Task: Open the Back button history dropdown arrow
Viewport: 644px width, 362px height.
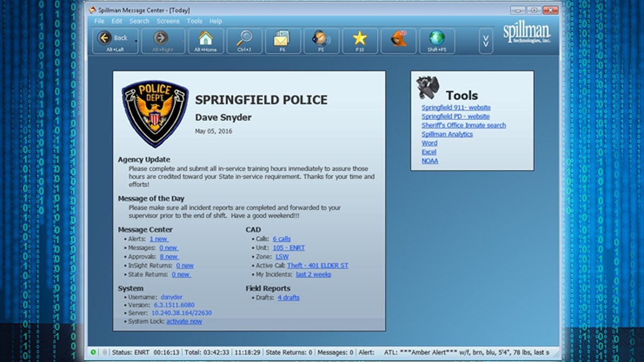Action: (x=136, y=41)
